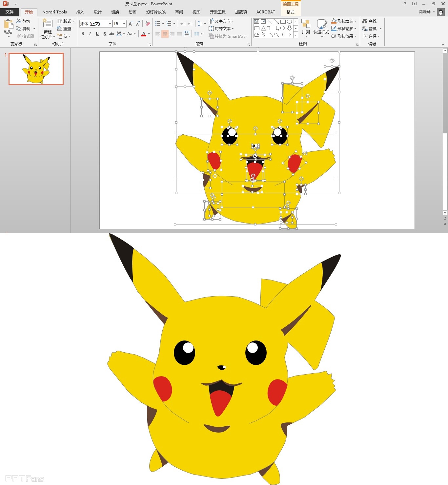Click the Paste (粘贴) icon
Image resolution: width=448 pixels, height=485 pixels.
[8, 25]
